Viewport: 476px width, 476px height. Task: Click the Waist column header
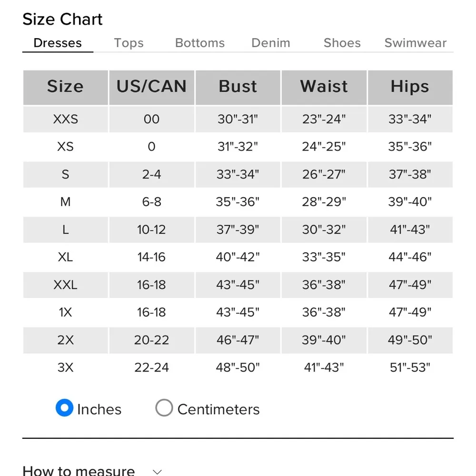[324, 87]
